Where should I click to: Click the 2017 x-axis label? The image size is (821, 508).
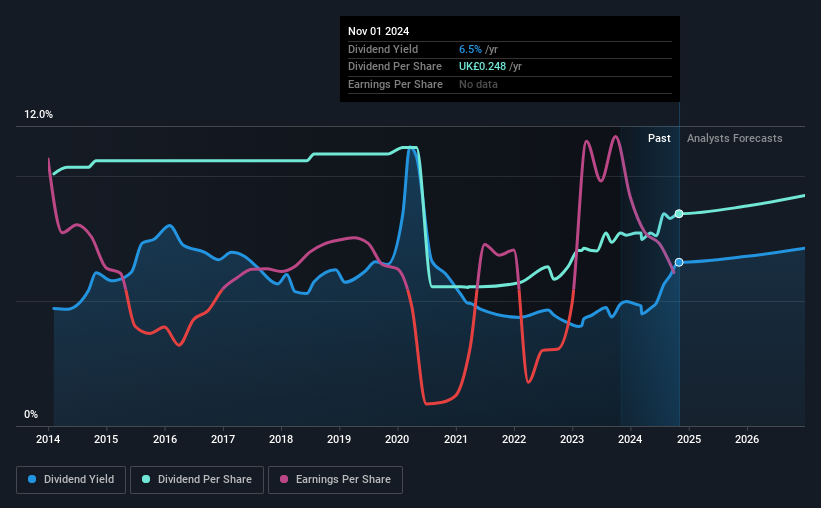[223, 439]
